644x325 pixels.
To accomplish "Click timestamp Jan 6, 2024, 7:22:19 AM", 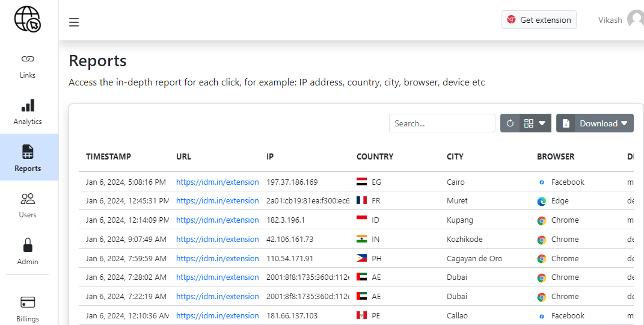I will 126,296.
